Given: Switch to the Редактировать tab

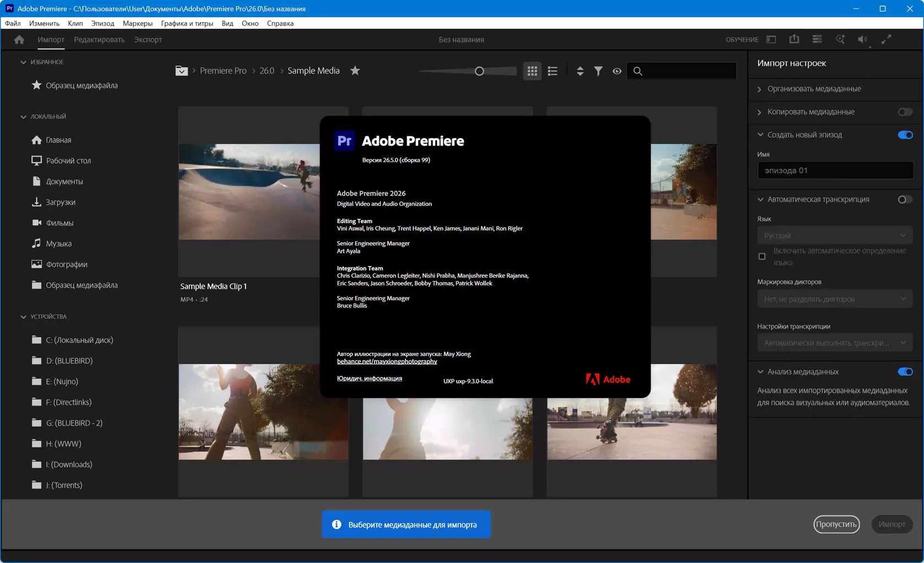Looking at the screenshot, I should [99, 40].
